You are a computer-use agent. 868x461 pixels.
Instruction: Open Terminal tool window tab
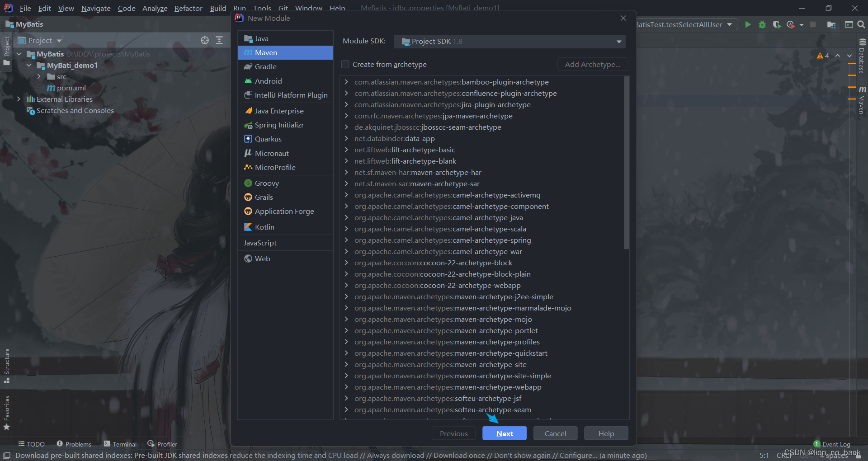coord(120,444)
